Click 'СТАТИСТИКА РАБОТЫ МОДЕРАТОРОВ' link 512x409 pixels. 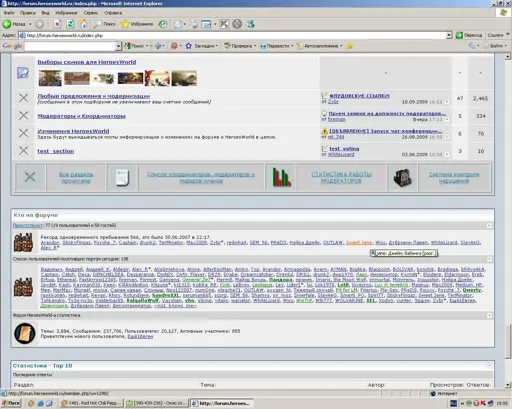pos(341,177)
